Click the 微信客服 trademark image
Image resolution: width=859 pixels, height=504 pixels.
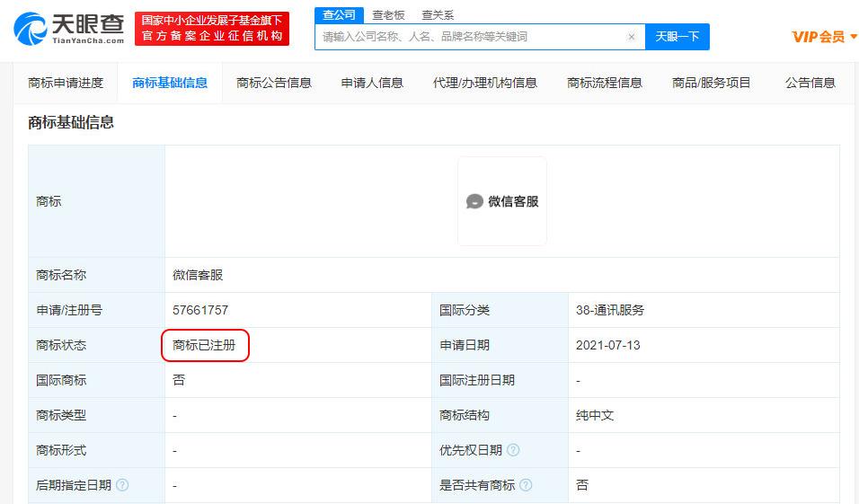point(502,201)
